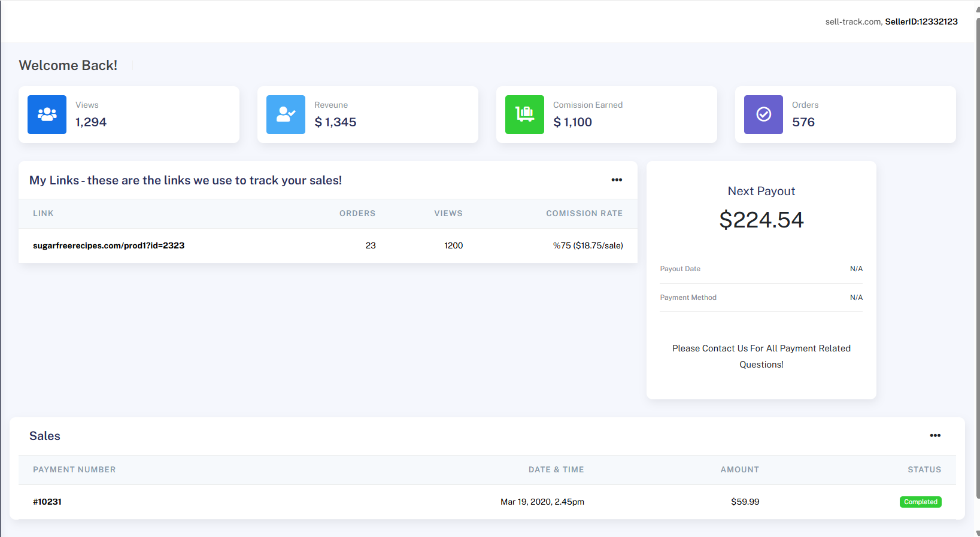Click the Payout Date row label
The width and height of the screenshot is (980, 537).
coord(680,269)
